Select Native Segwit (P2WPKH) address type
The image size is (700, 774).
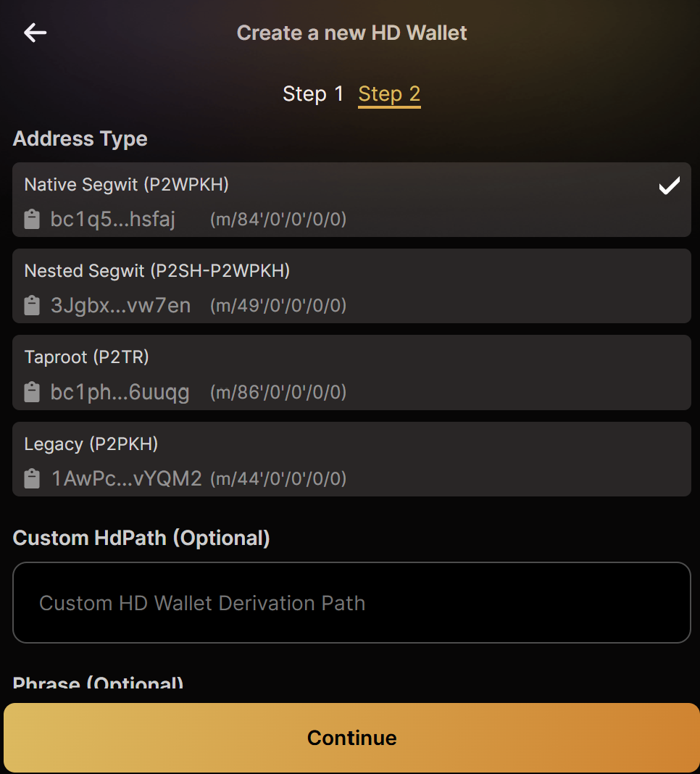[351, 199]
